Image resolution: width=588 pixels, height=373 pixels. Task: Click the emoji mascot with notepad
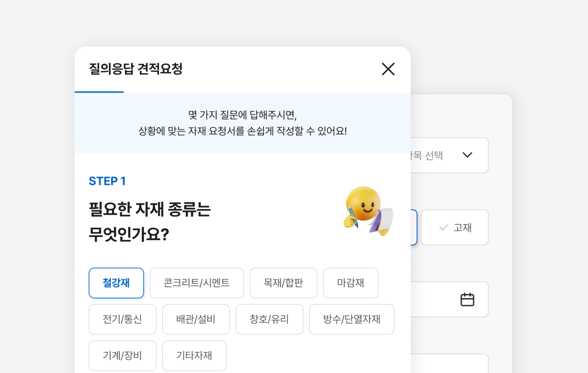click(x=368, y=211)
